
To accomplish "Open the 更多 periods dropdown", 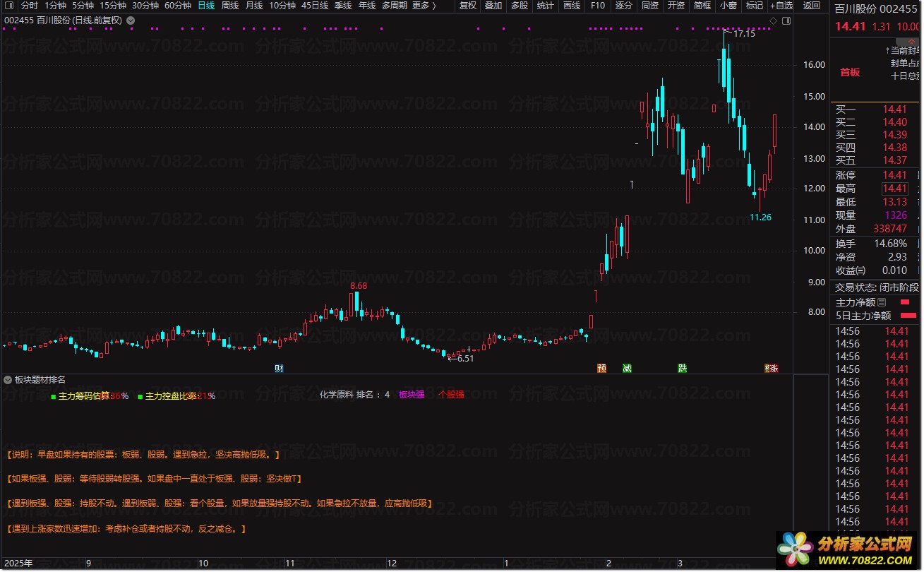I will click(424, 6).
